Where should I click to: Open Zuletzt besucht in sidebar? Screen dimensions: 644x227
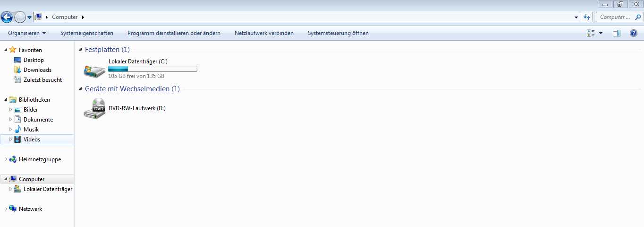coord(42,80)
